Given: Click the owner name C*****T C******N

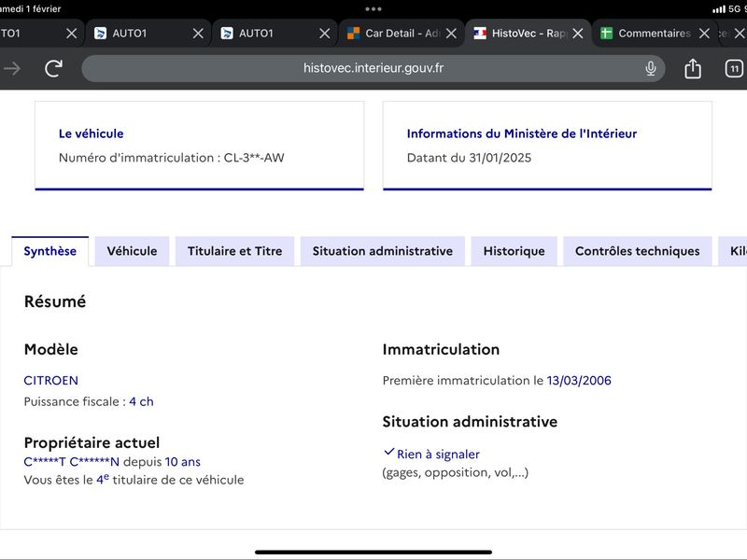Looking at the screenshot, I should [72, 462].
